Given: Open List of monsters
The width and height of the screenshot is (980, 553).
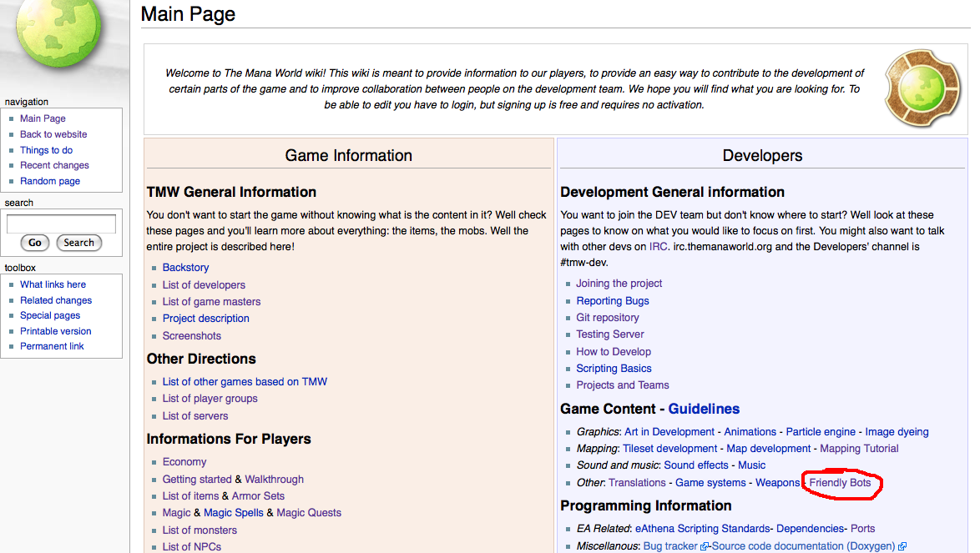Looking at the screenshot, I should [200, 530].
